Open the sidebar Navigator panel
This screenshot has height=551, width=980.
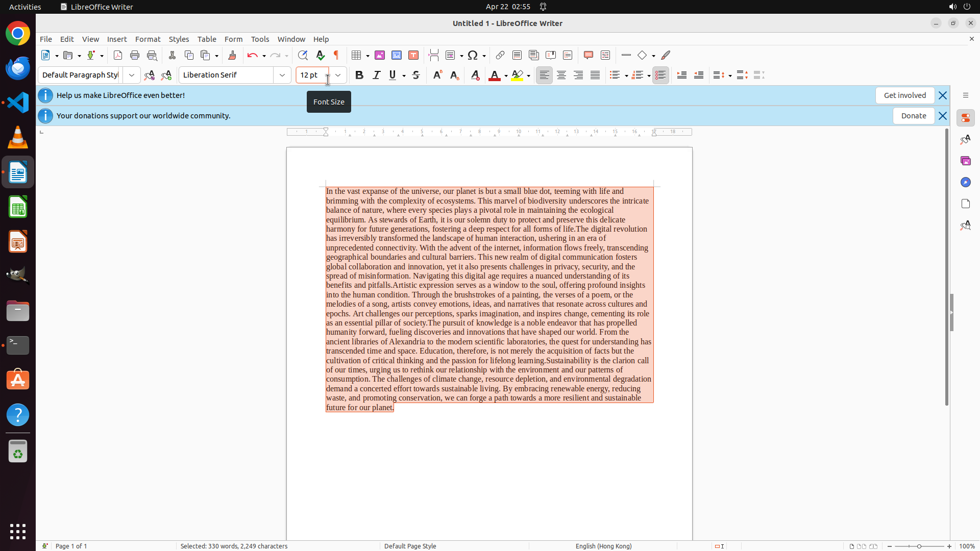pos(965,182)
